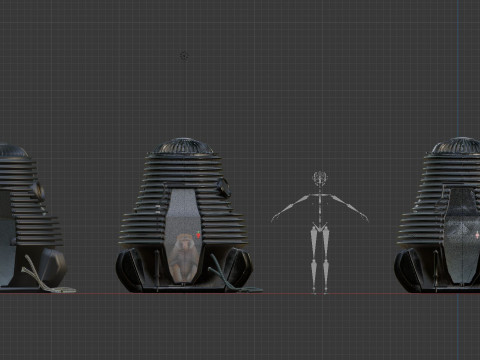Viewport: 480px width, 360px height.
Task: Select the monkey inside the middle pod
Action: tap(184, 257)
